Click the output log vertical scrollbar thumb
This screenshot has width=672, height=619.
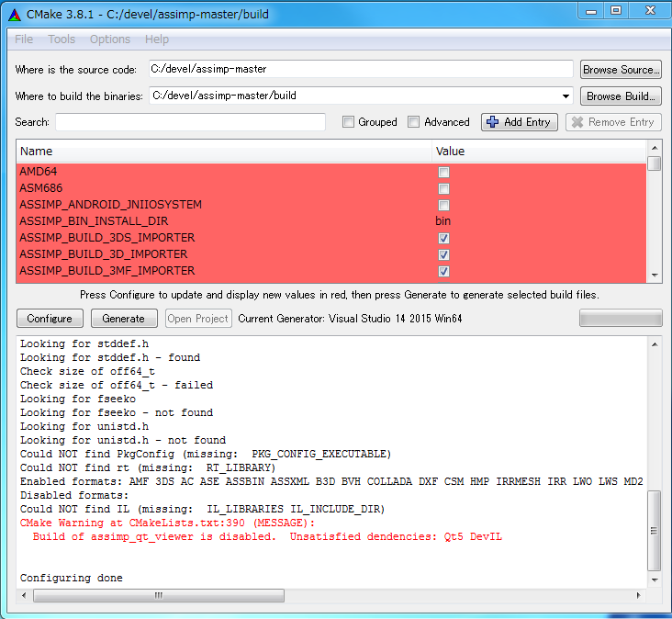[x=655, y=531]
